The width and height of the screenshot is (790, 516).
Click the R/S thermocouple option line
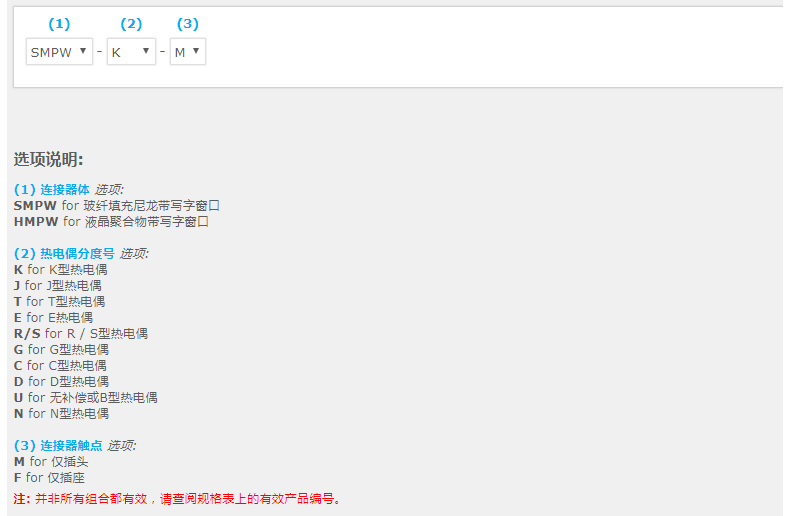[x=80, y=333]
